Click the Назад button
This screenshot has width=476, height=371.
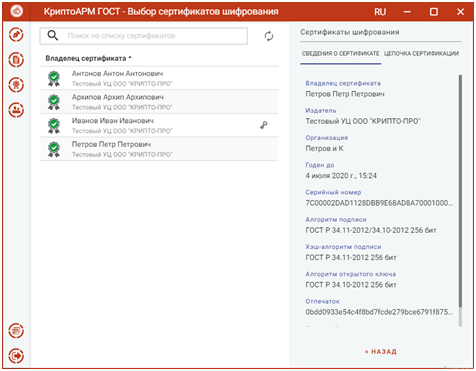click(x=381, y=352)
